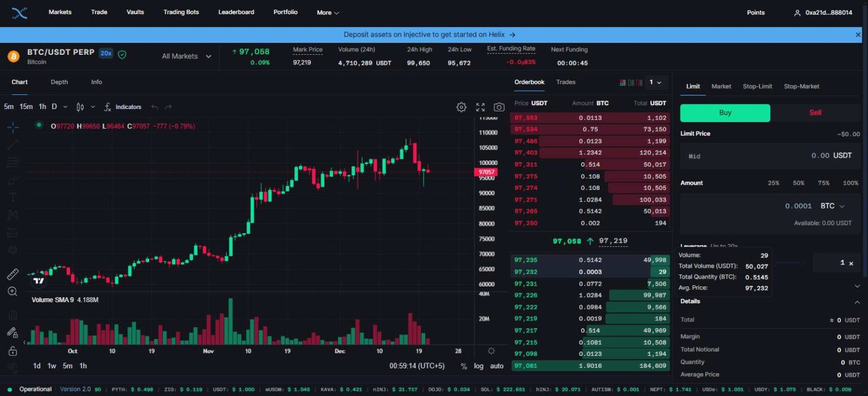The image size is (868, 396).
Task: Select the measure ruler tool
Action: coord(12,275)
